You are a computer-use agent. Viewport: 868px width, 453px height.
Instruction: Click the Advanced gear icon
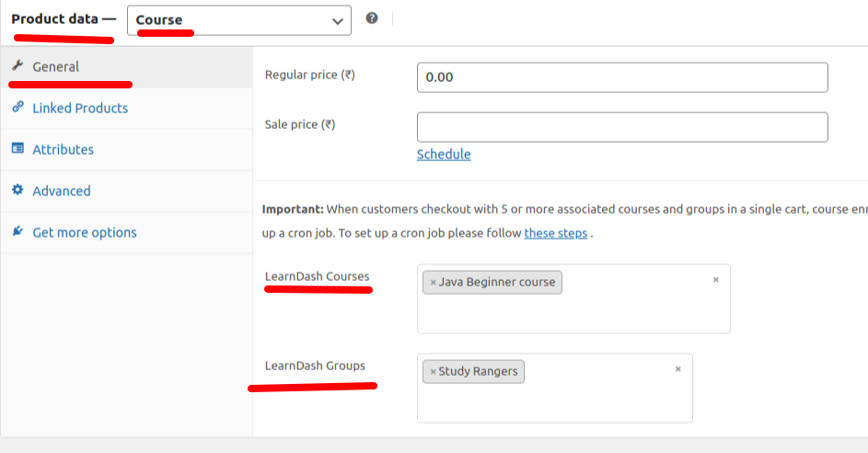[x=17, y=191]
